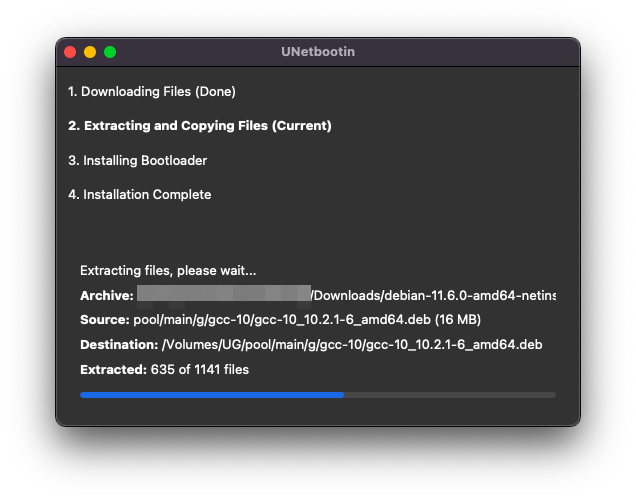Click the blue filled progress bar portion

(x=211, y=395)
